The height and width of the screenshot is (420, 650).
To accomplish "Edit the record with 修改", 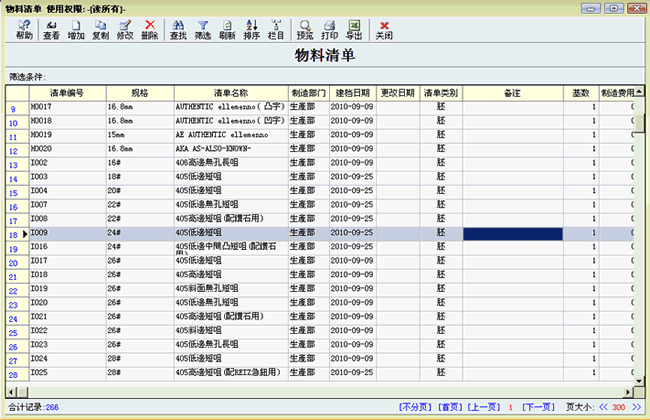I will [x=125, y=30].
